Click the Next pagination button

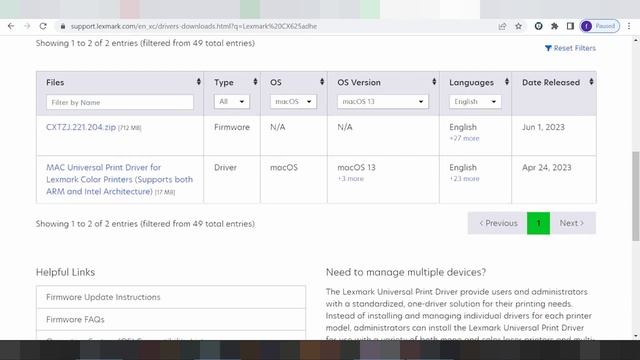(573, 223)
